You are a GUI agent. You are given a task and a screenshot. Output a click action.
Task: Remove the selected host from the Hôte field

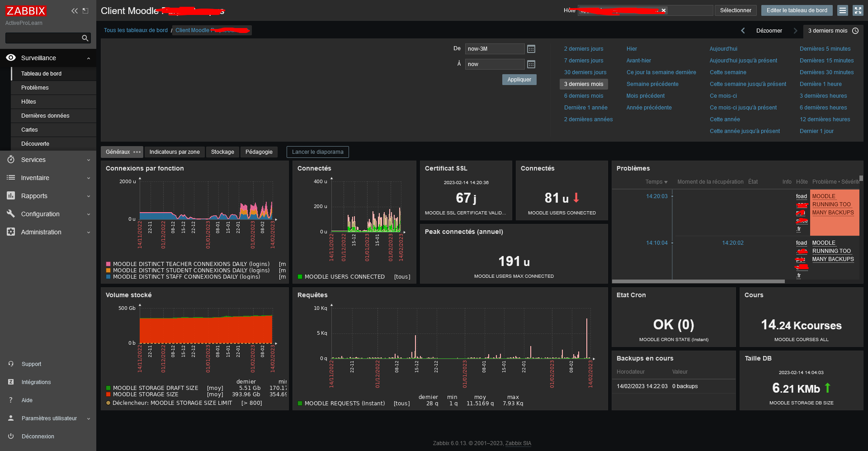coord(664,10)
